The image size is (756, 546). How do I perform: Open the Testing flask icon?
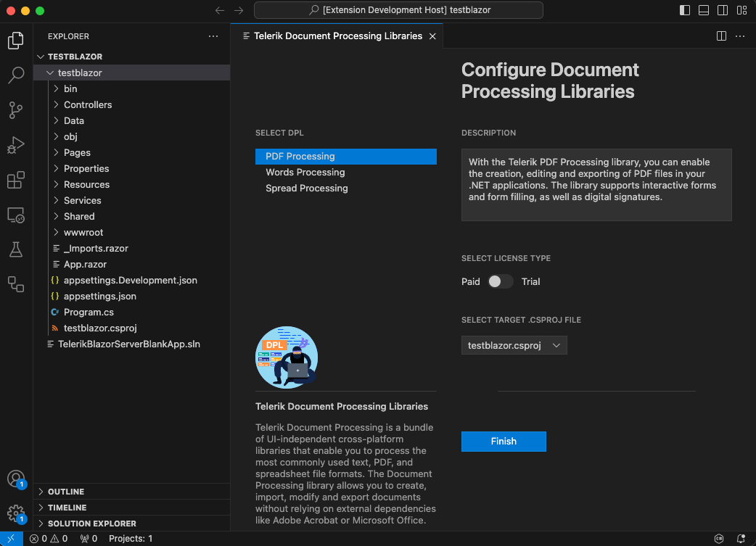16,249
